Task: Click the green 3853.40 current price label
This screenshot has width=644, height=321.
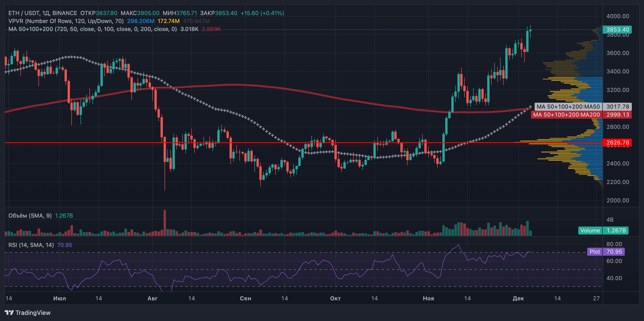Action: point(617,30)
